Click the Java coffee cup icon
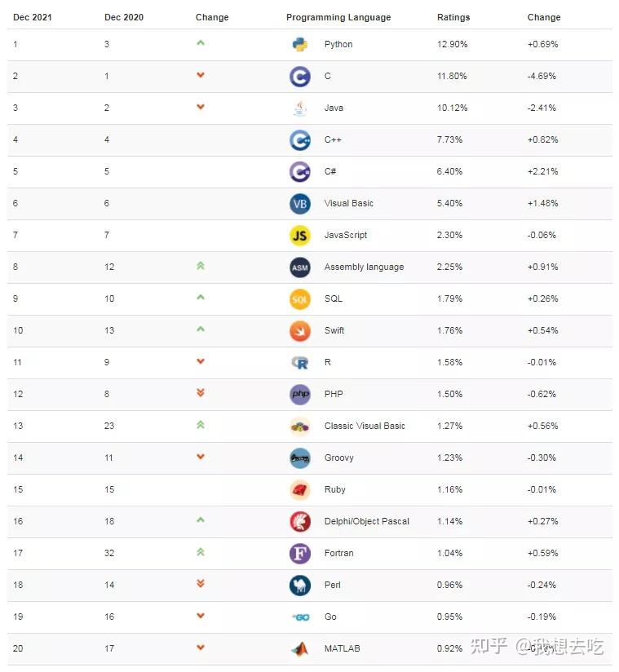Screen dimensions: 619x672 point(300,108)
